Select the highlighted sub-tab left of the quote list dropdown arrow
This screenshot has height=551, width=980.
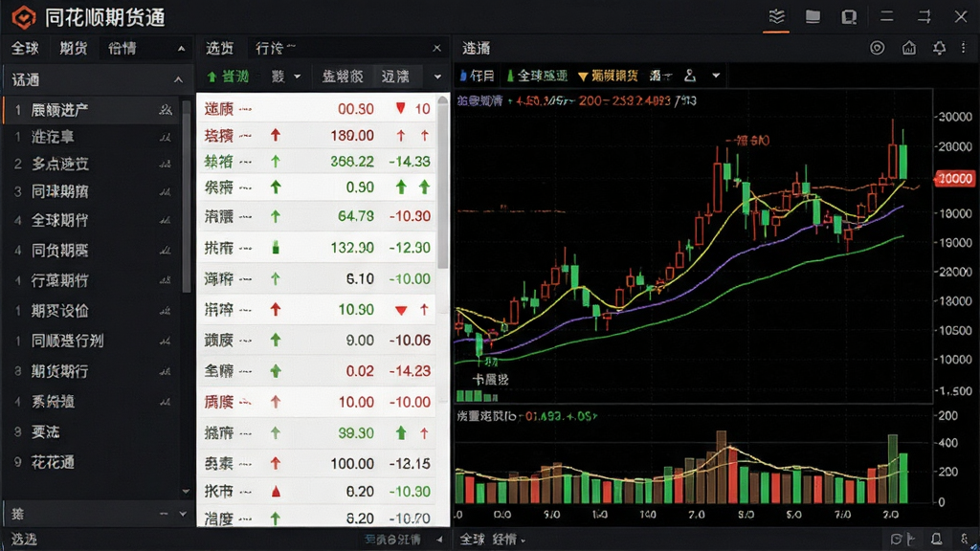(397, 77)
